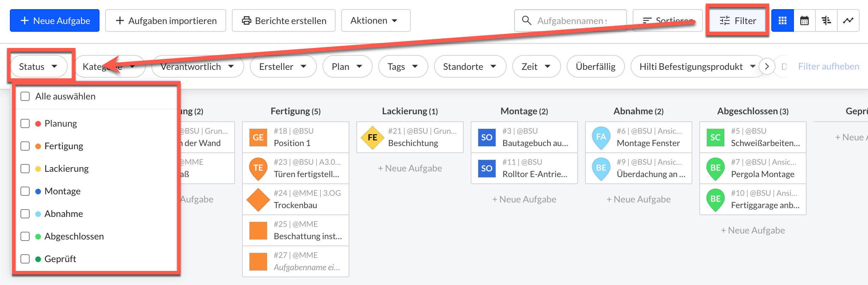Viewport: 868px width, 285px height.
Task: Tick the Planung status checkbox
Action: point(25,123)
